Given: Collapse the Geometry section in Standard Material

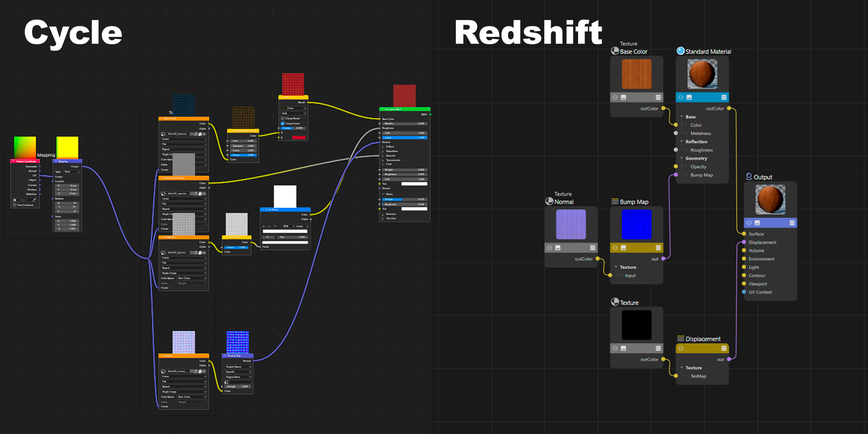Looking at the screenshot, I should click(682, 158).
